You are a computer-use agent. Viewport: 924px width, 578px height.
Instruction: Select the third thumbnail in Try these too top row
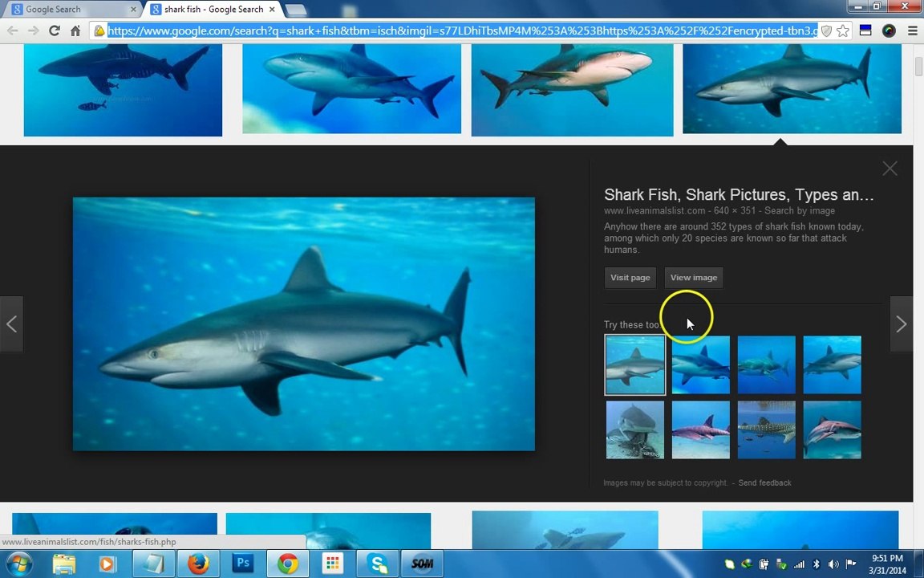click(x=766, y=364)
